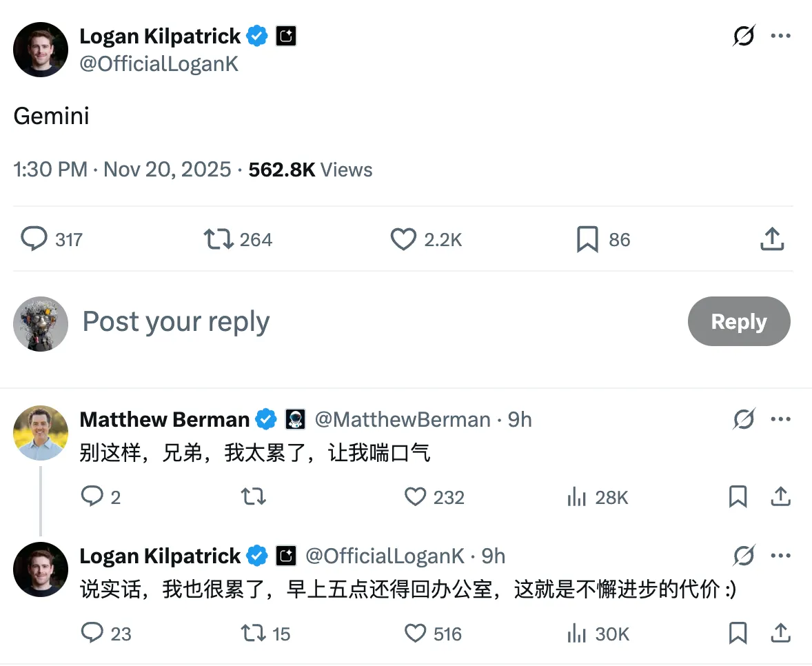Open Logan Kilpatrick's avatar on main post
The image size is (812, 666).
tap(41, 50)
